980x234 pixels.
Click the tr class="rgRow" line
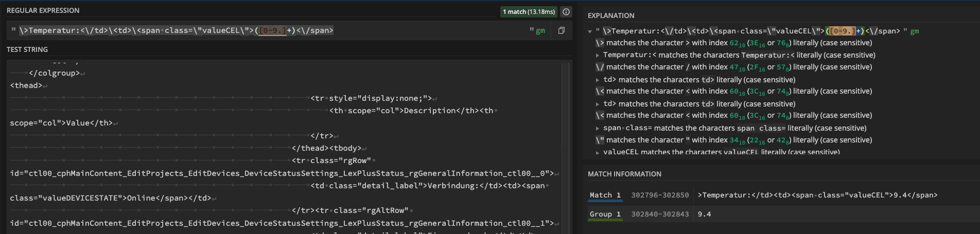(331, 160)
